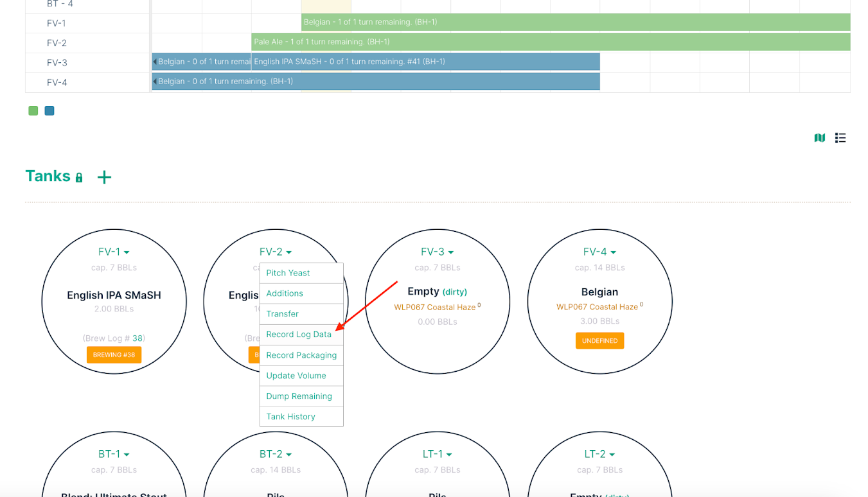Viewport: 868px width, 497px height.
Task: Open the BT-1 tank dropdown
Action: coord(114,454)
